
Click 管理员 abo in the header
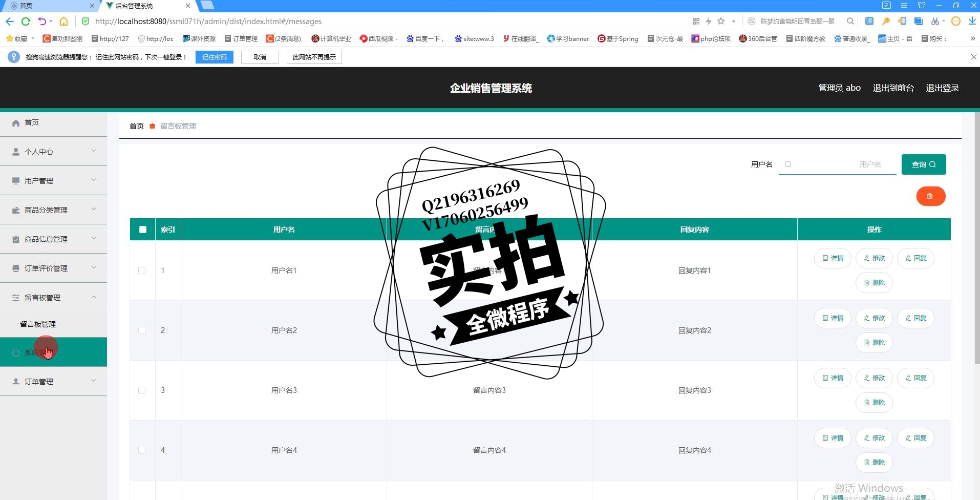click(839, 88)
